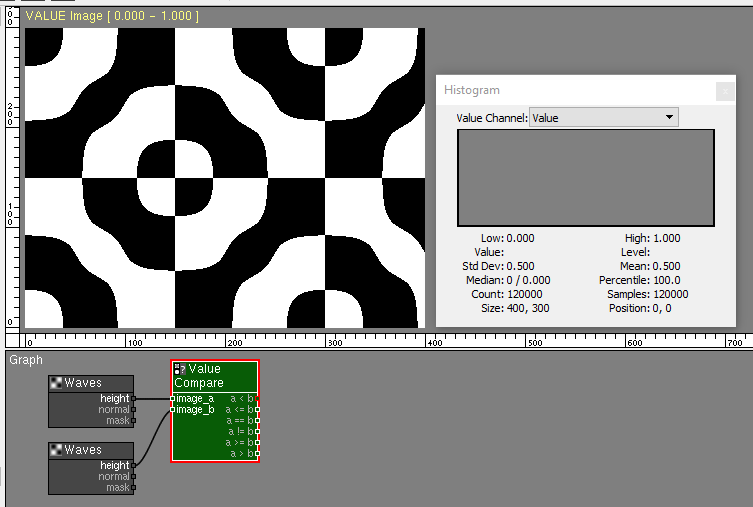Click the Value Compare node icon
This screenshot has height=507, width=753.
pyautogui.click(x=180, y=369)
